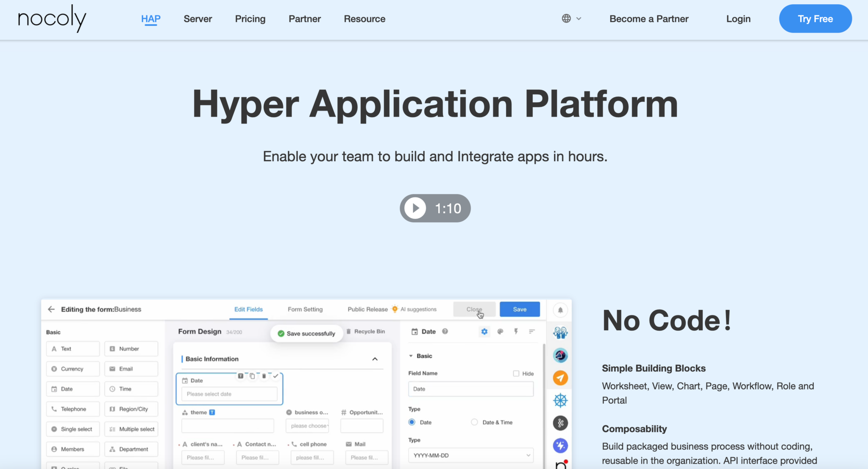Play the 1:10 intro video
Viewport: 868px width, 469px height.
coord(415,208)
